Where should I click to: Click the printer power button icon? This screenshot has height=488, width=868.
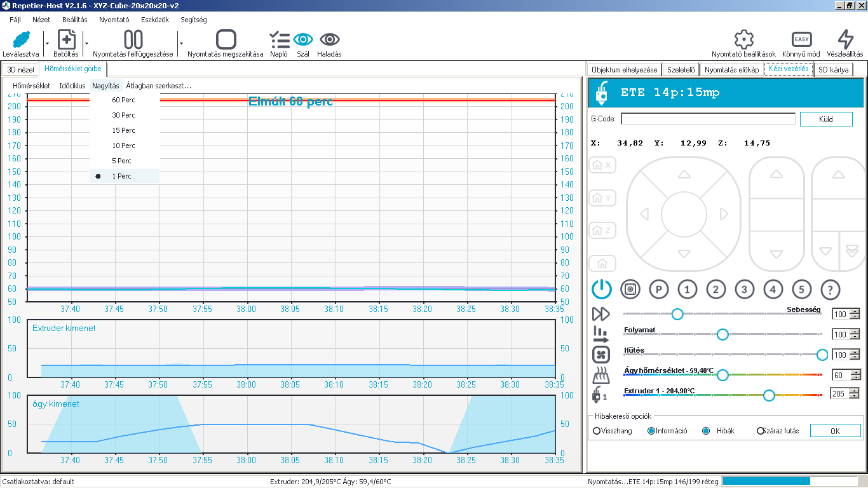601,290
